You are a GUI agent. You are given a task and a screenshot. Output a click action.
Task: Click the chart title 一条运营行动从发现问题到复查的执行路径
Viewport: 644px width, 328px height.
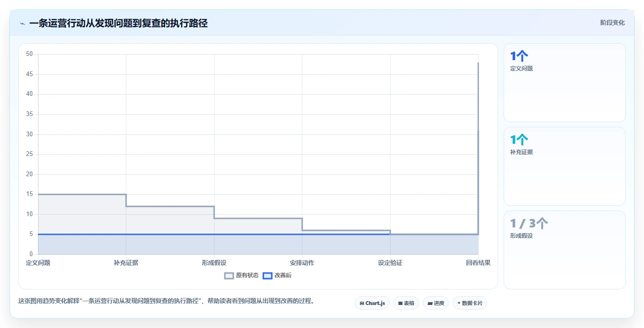coord(118,23)
